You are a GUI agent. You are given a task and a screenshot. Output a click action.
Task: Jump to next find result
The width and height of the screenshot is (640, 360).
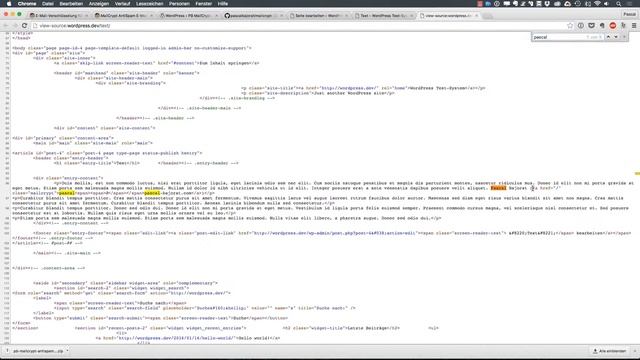[616, 37]
